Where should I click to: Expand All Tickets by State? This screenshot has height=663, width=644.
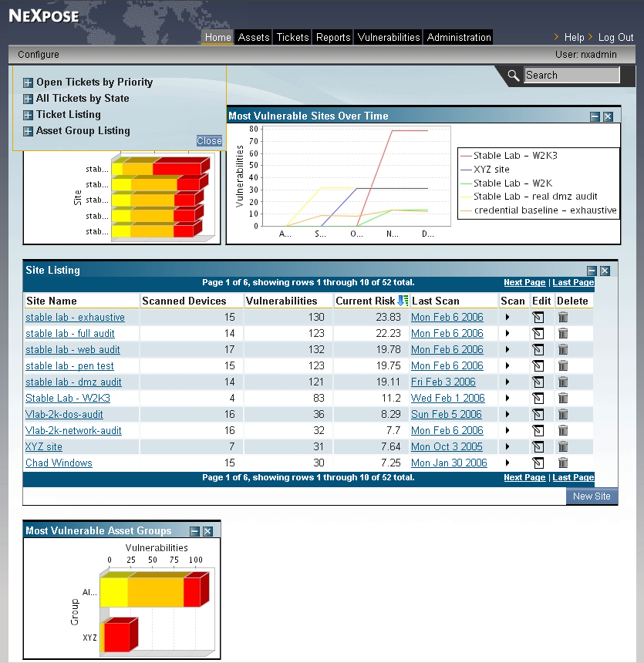[x=28, y=99]
